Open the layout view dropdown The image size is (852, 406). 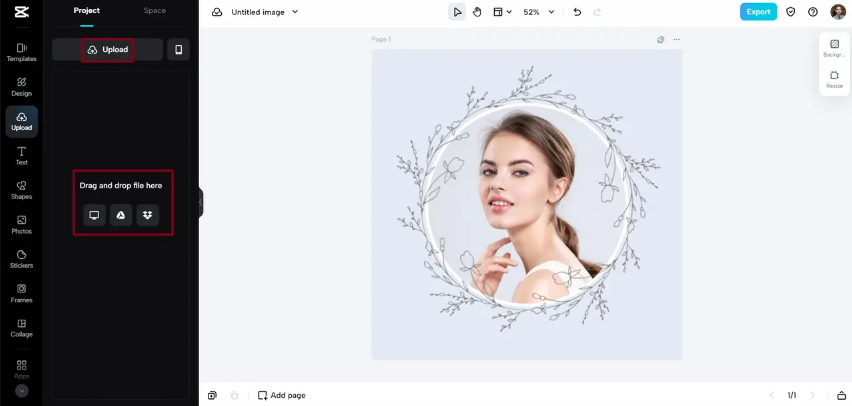pos(502,12)
